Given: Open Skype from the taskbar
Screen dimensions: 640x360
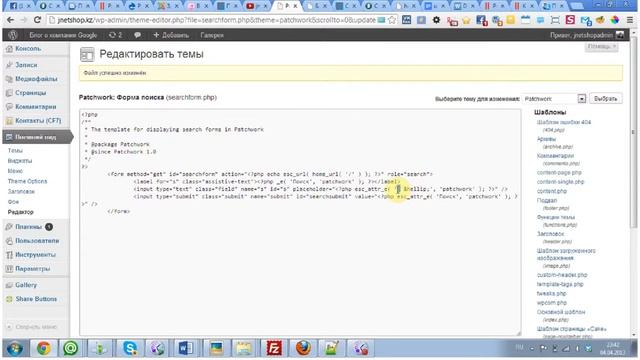Looking at the screenshot, I should [x=130, y=348].
